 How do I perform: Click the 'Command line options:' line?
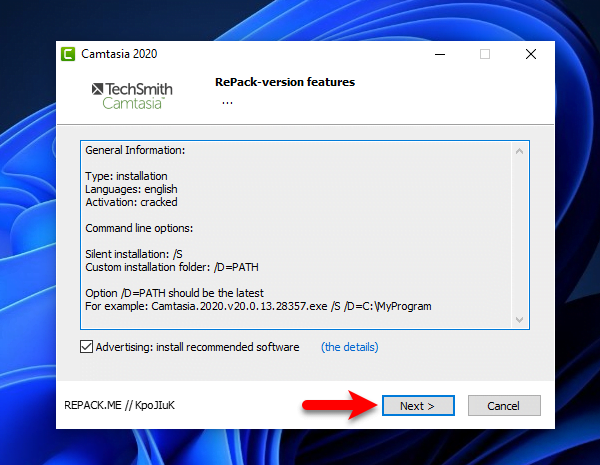(139, 228)
